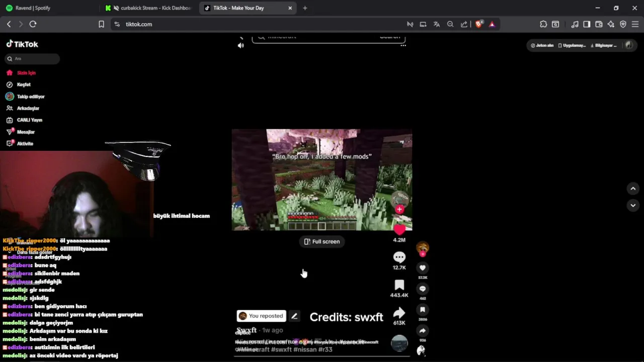This screenshot has height=362, width=644.
Task: Click the browser forward arrow
Action: [x=21, y=24]
